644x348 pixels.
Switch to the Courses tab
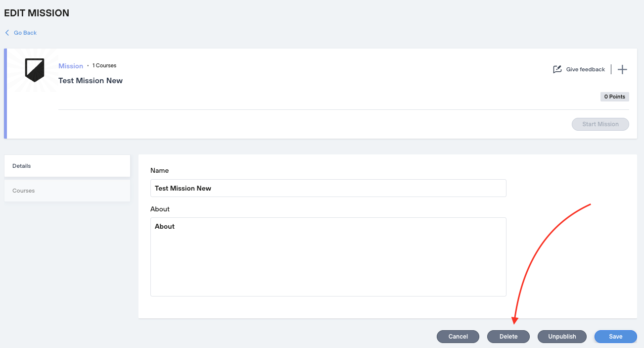67,191
